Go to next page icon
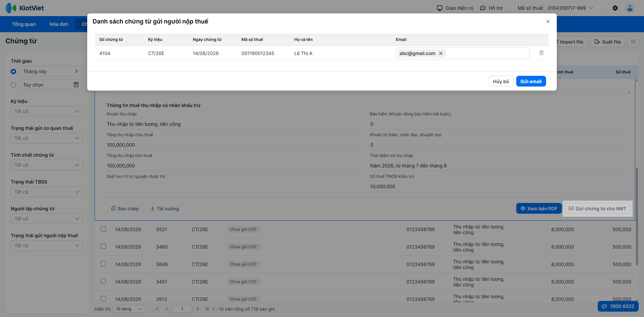Screen dimensions: 644x317 coord(198,309)
